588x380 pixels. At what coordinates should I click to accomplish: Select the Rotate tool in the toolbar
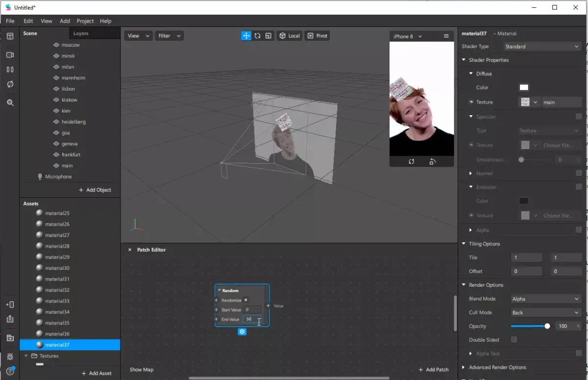[257, 35]
